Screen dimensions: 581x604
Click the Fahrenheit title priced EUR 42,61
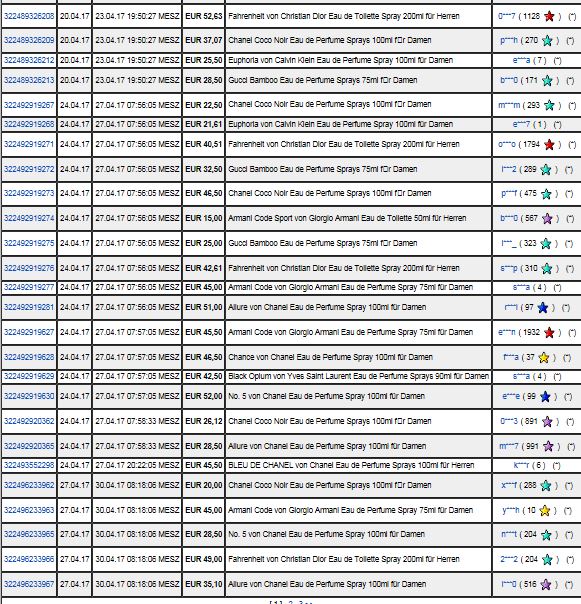coord(344,268)
